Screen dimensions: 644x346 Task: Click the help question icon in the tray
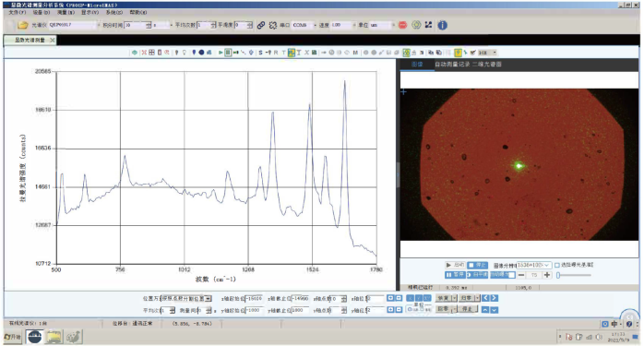pyautogui.click(x=629, y=324)
